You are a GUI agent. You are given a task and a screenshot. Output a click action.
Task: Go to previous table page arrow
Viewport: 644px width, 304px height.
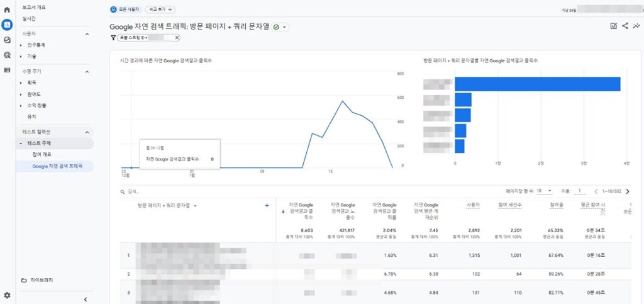pyautogui.click(x=596, y=191)
